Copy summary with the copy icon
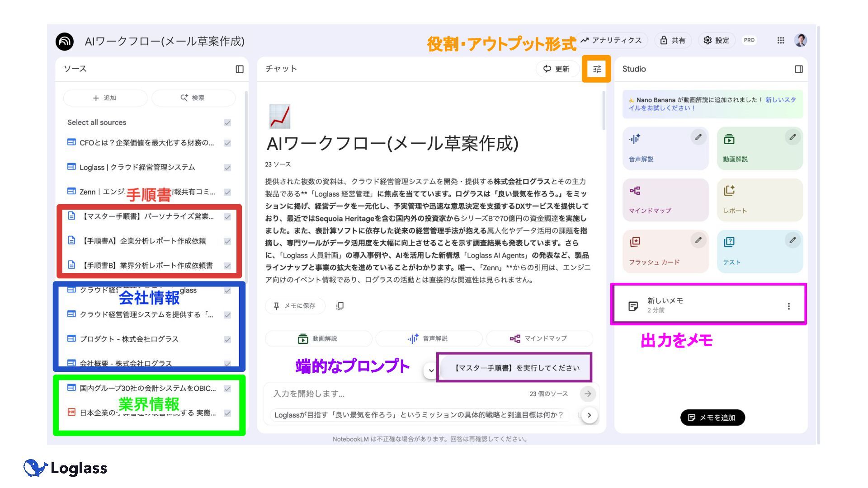This screenshot has height=488, width=868. (340, 306)
